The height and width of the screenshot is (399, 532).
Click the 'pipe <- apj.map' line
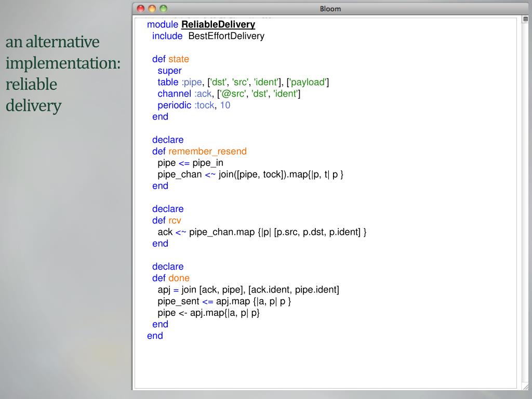click(209, 313)
